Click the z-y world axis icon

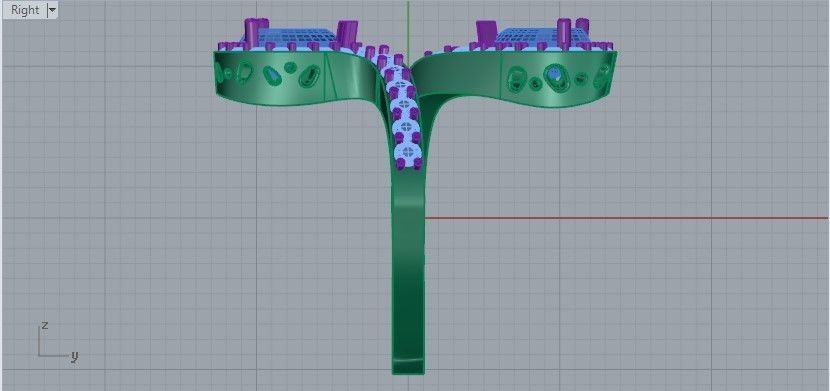tap(58, 342)
